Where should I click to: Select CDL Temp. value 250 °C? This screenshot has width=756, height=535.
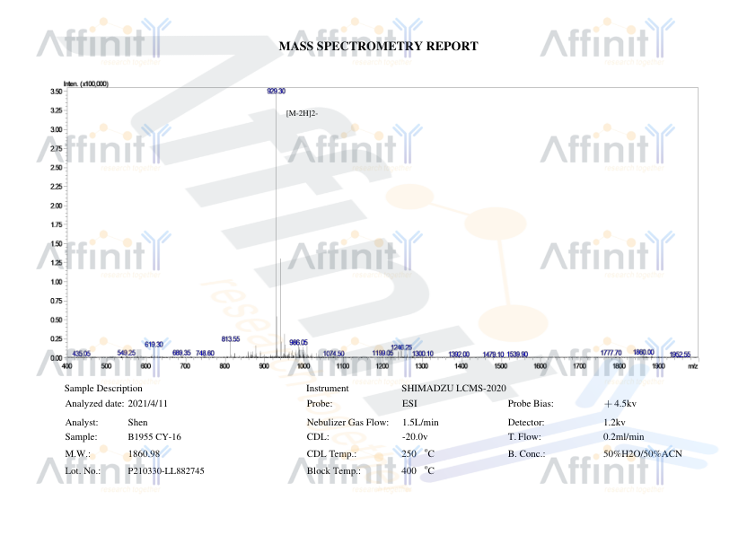(418, 454)
